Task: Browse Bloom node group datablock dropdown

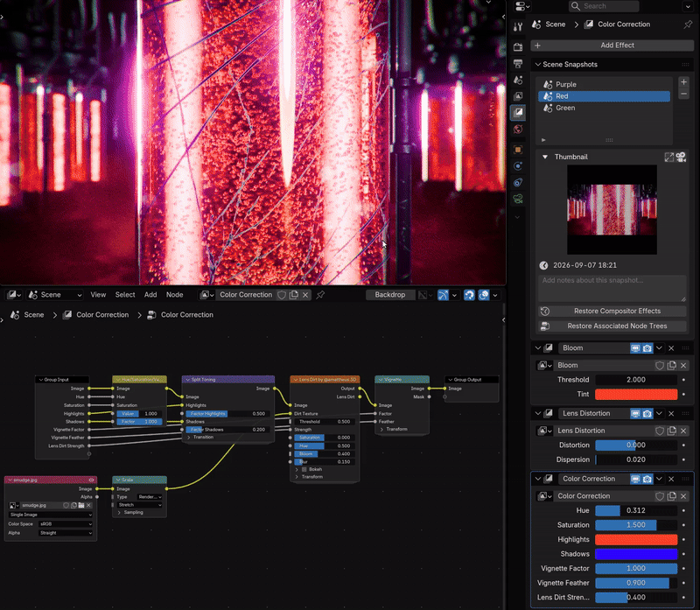Action: tap(544, 365)
